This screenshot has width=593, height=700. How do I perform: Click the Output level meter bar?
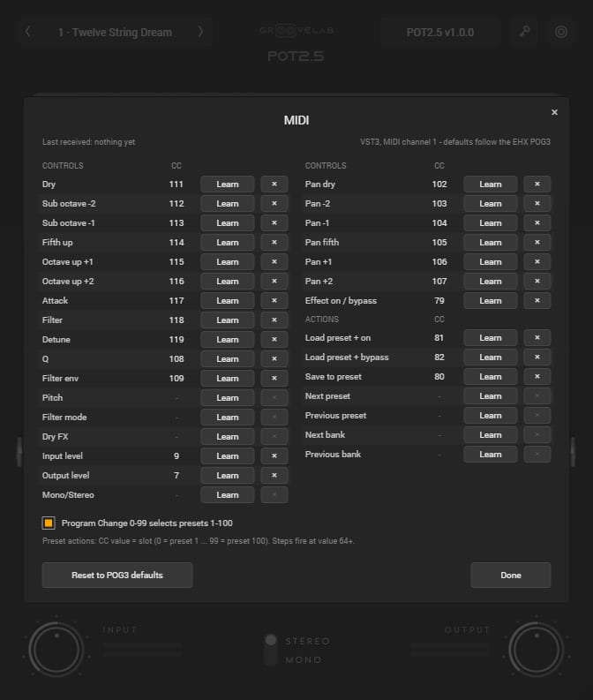coord(450,650)
